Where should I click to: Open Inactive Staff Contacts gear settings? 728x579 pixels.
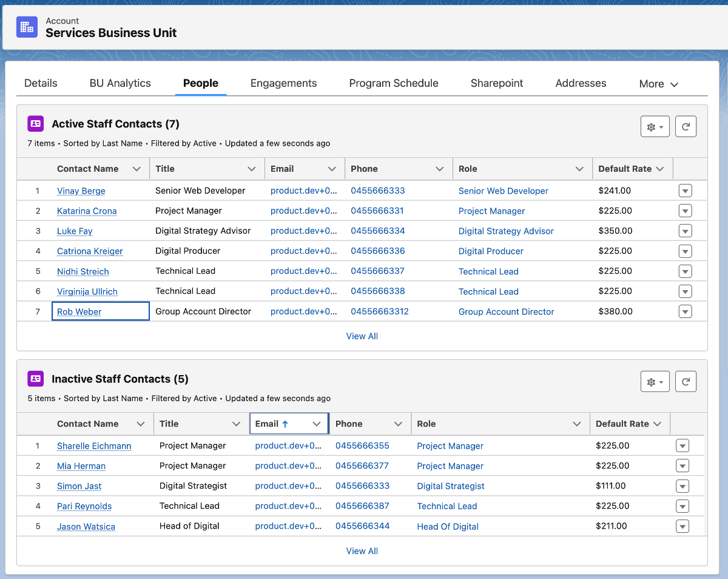[x=655, y=382]
